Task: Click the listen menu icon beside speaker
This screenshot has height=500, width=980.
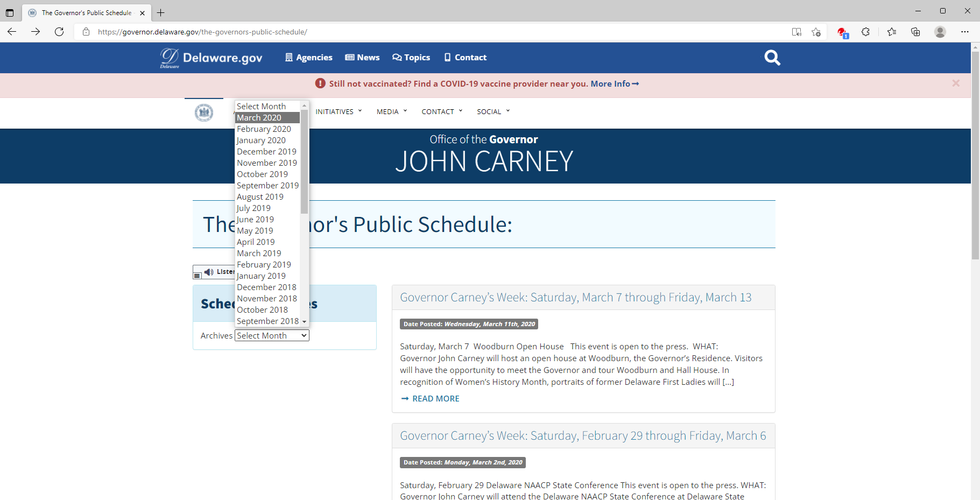Action: tap(198, 275)
